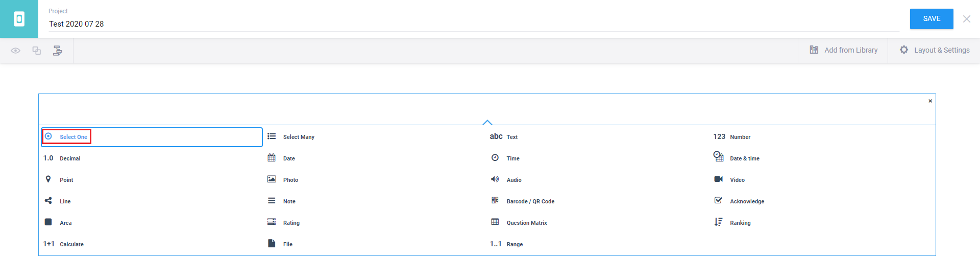Choose the Date calendar icon
This screenshot has width=980, height=280.
[272, 158]
